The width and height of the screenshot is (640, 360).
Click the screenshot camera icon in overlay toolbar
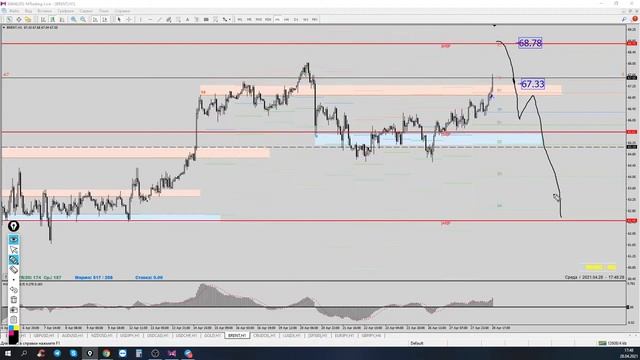[13, 309]
